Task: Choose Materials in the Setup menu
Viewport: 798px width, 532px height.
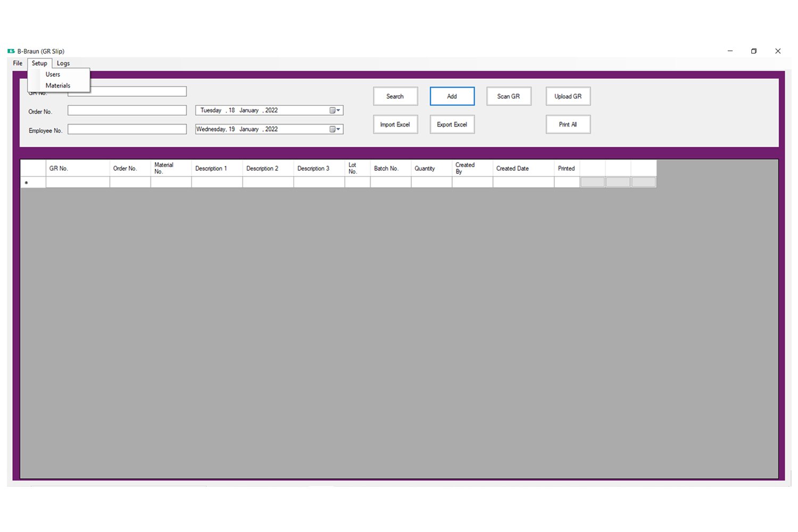Action: (57, 86)
